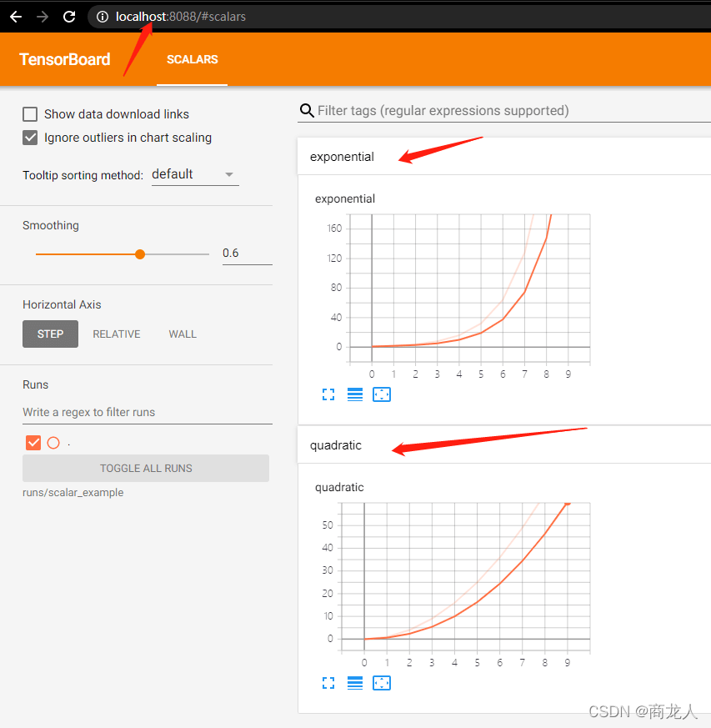
Task: Expand exponential chart to full size
Action: point(328,394)
